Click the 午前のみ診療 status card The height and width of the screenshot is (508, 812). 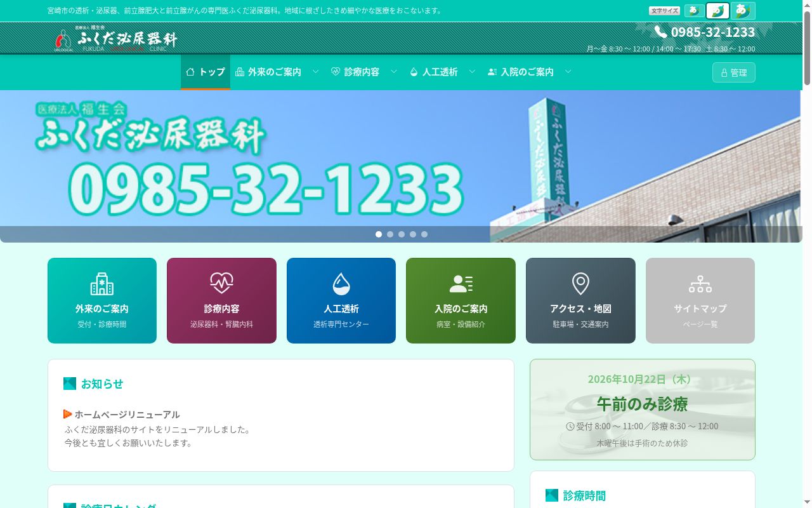point(643,410)
